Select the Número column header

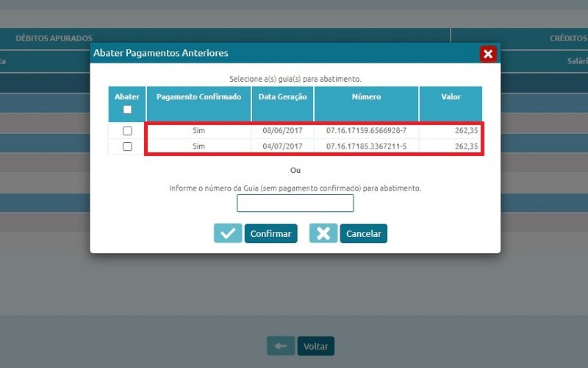(366, 97)
